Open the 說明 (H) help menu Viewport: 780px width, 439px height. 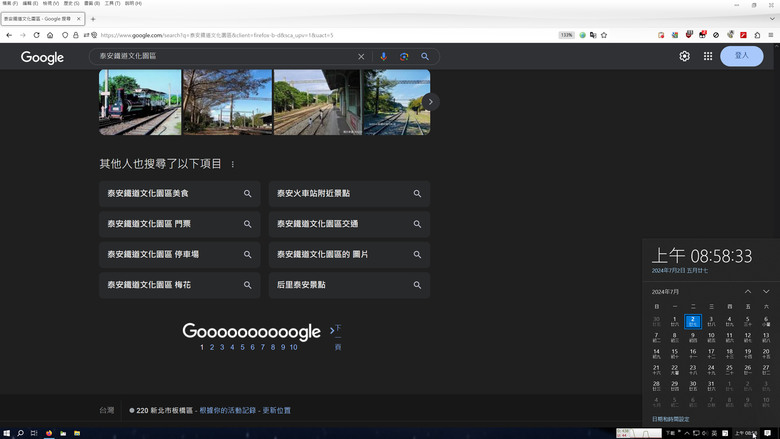pos(133,3)
